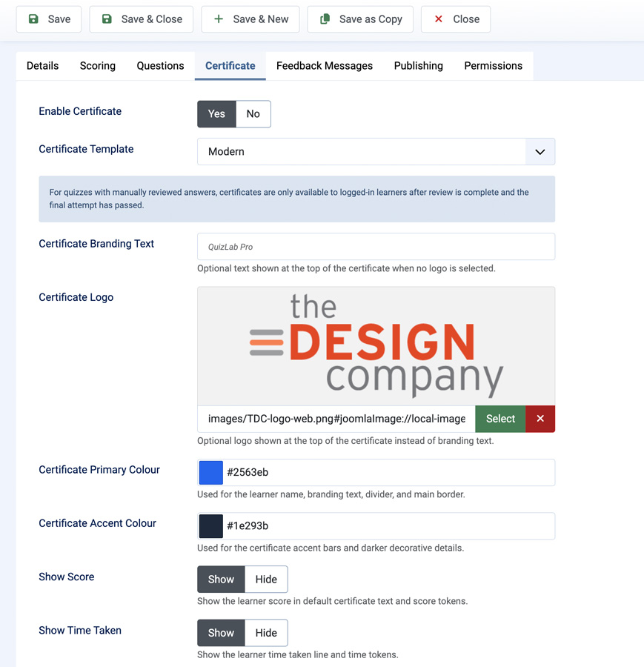The height and width of the screenshot is (667, 644).
Task: Click the Certificate Accent Colour label
Action: [x=97, y=523]
